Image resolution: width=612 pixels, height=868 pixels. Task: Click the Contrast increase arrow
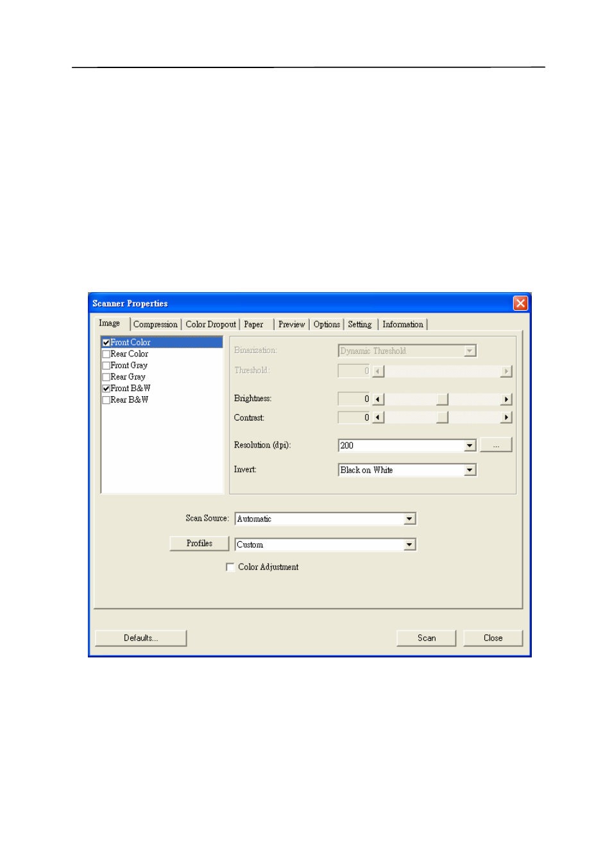[507, 418]
